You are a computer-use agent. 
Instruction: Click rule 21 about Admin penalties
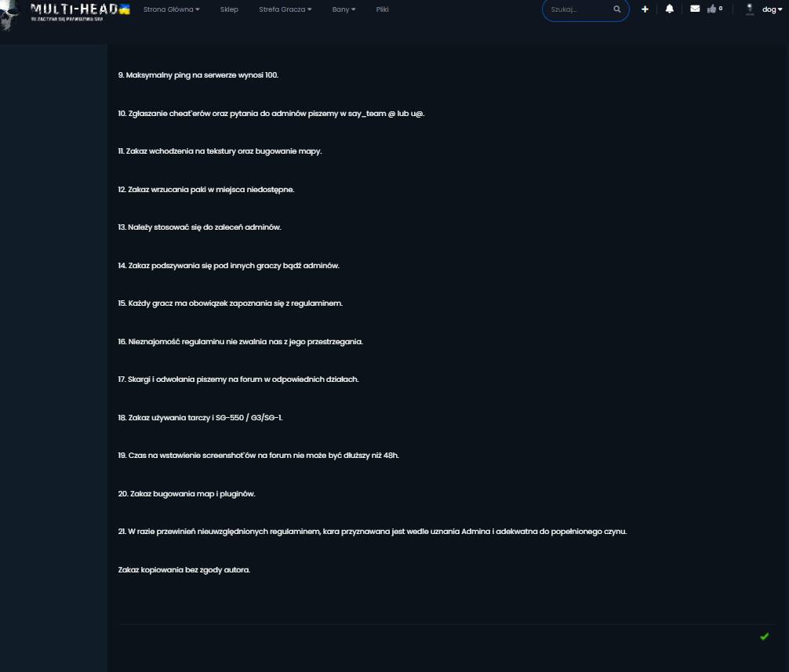(372, 532)
